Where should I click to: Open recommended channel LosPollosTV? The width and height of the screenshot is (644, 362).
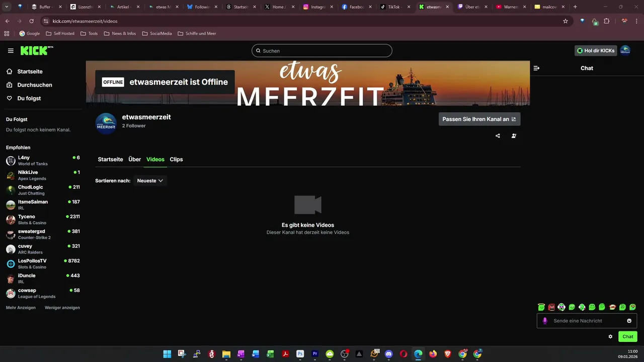(43, 264)
